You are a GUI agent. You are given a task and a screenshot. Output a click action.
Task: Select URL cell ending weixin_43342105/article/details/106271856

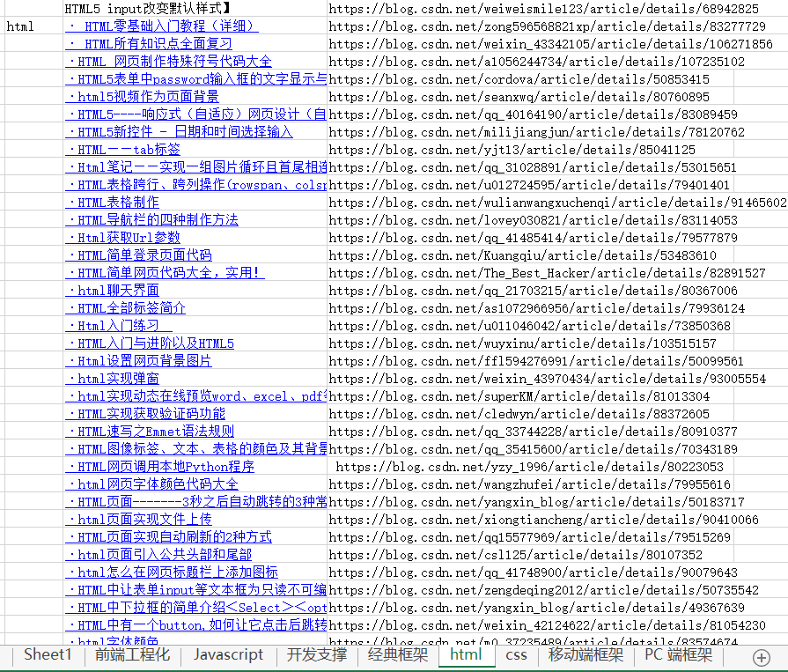tap(550, 44)
